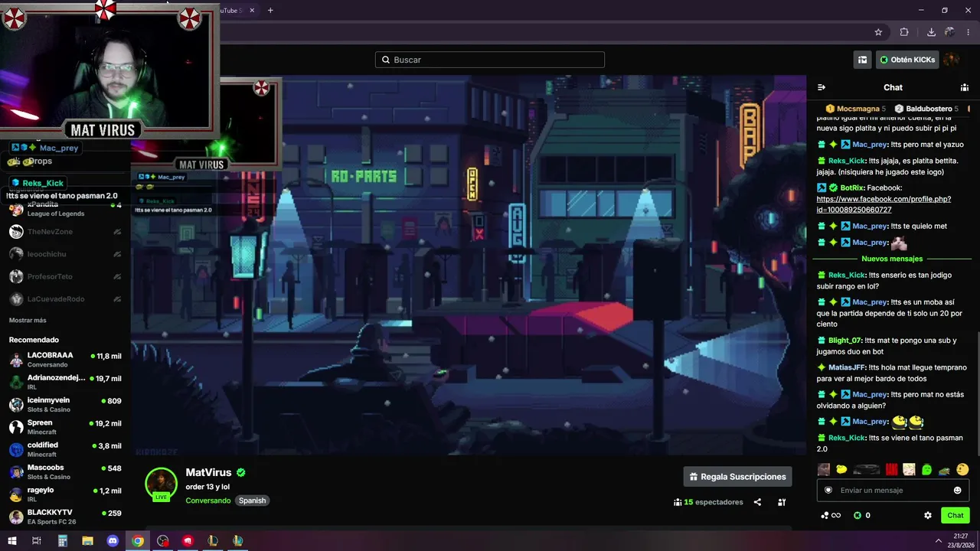The image size is (980, 551).
Task: Open the Calculator from the taskbar
Action: 63,541
